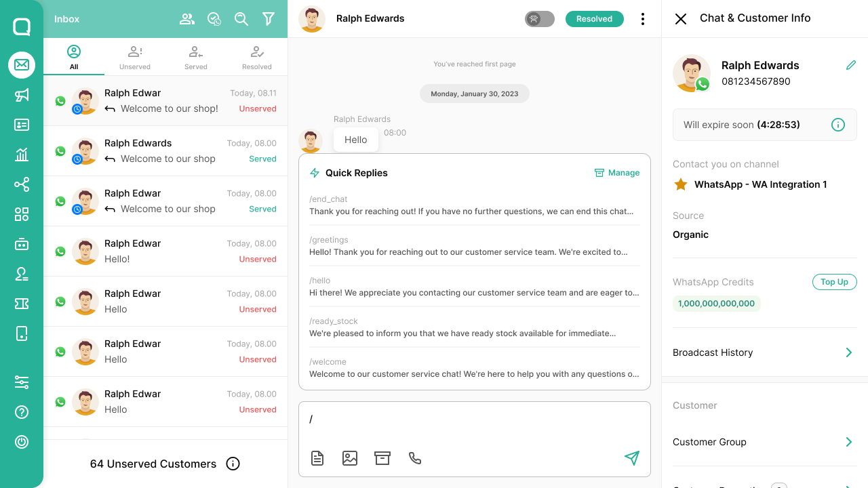Screen dimensions: 868x488
Task: Open the Broadcast megaphone icon in sidebar
Action: 22,95
